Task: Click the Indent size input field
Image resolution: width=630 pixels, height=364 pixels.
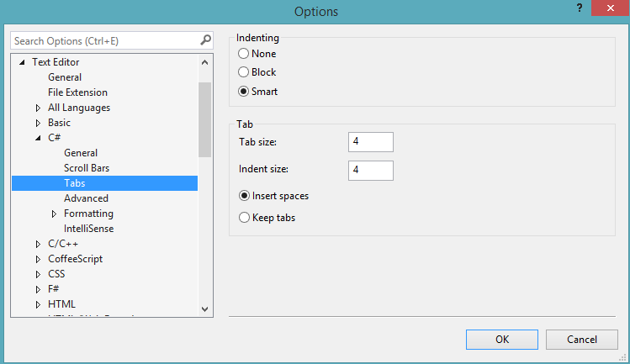Action: [370, 170]
